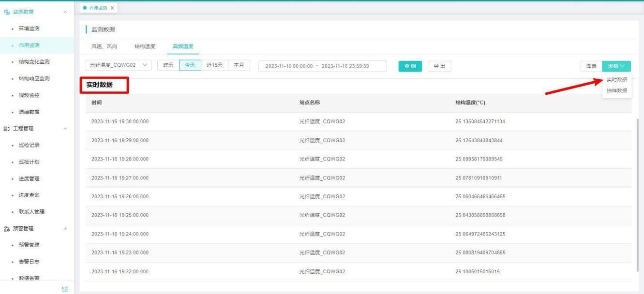
Task: Expand the 表格 dropdown button
Action: (x=616, y=66)
